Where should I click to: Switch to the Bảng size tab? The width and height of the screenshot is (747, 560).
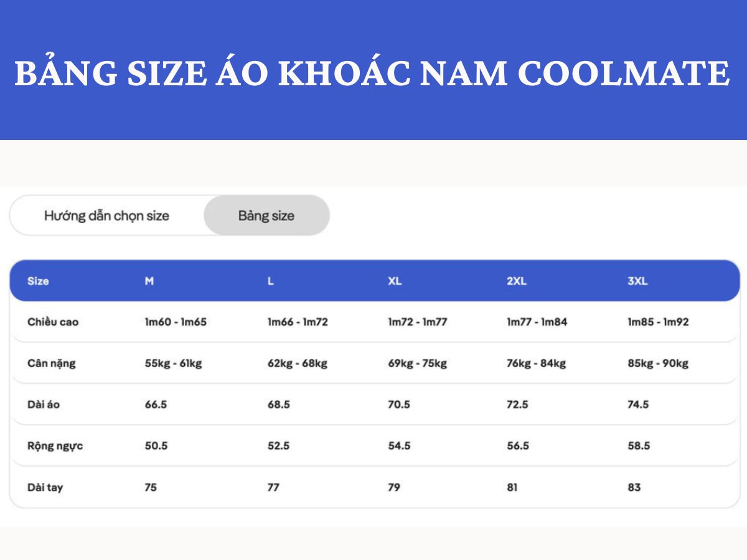[x=266, y=215]
